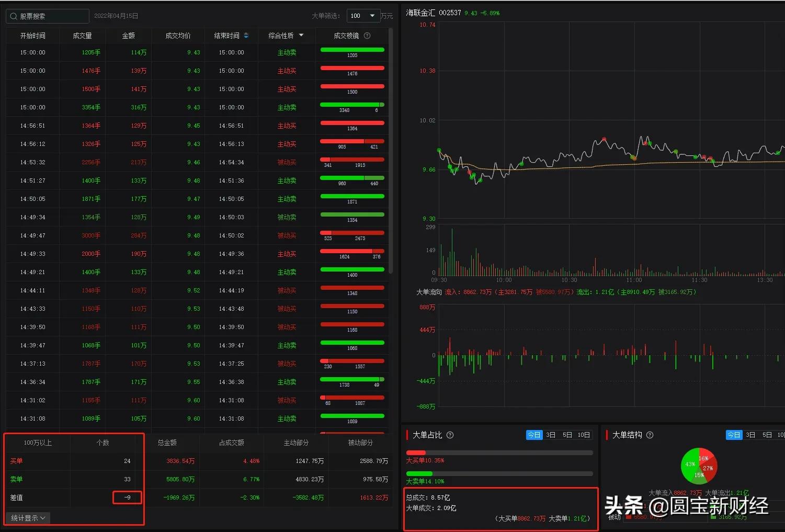The width and height of the screenshot is (785, 532).
Task: Click the 差值 row label in statistics
Action: [16, 497]
